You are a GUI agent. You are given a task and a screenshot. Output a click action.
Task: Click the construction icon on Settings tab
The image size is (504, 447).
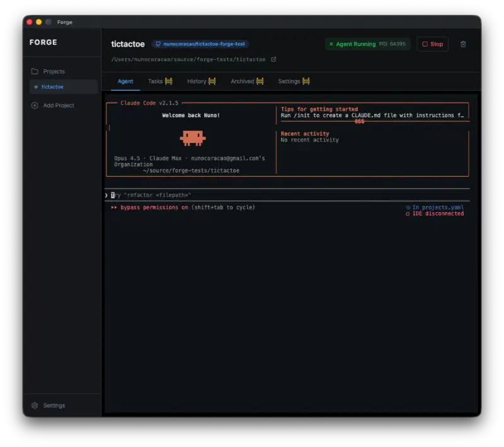click(306, 82)
